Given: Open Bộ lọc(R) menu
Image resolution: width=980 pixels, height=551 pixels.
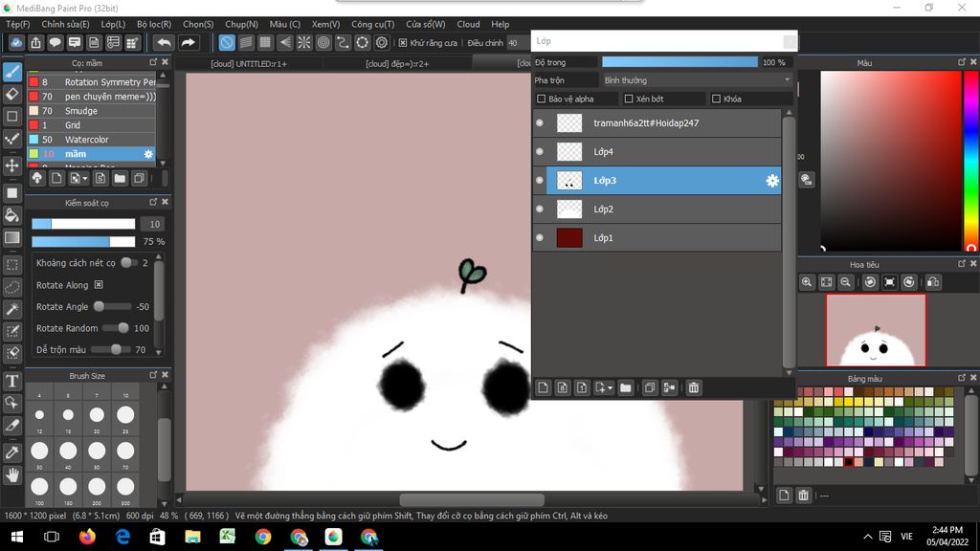Looking at the screenshot, I should pos(154,24).
